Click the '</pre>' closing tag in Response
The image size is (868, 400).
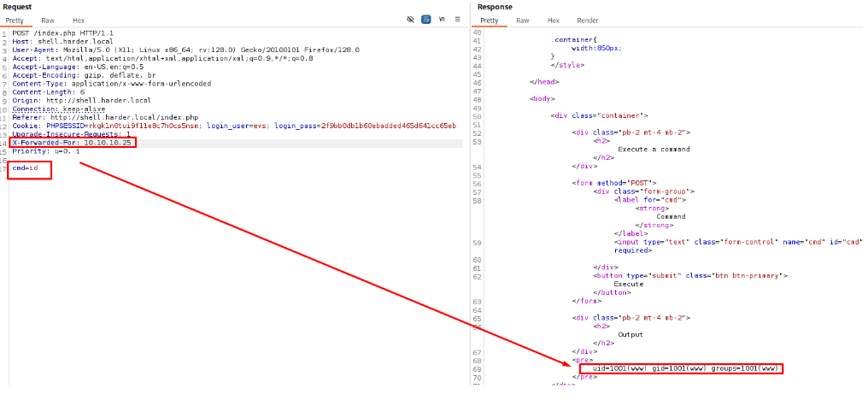coord(584,377)
